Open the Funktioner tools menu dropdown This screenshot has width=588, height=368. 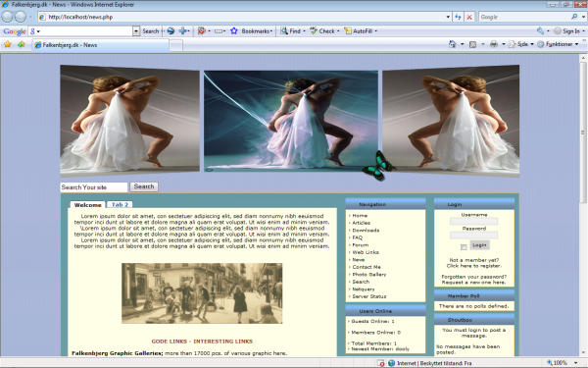pos(577,44)
